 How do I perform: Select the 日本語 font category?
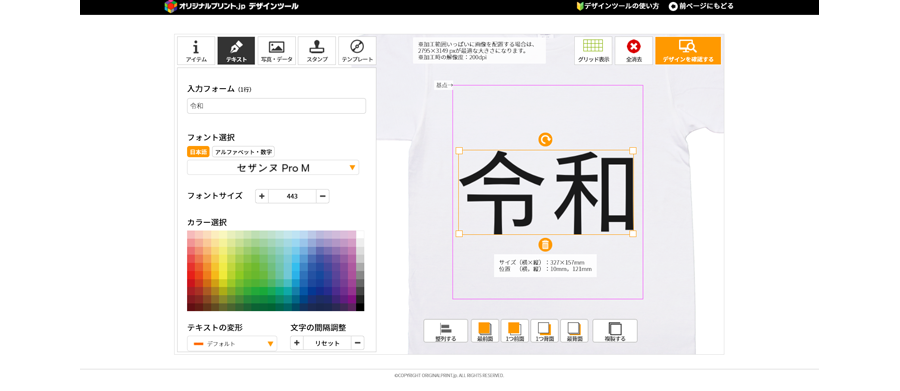pyautogui.click(x=198, y=152)
